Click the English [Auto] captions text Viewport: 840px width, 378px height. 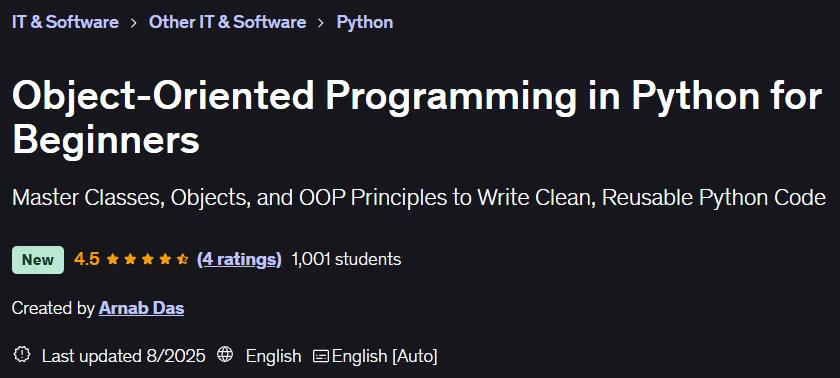coord(385,356)
